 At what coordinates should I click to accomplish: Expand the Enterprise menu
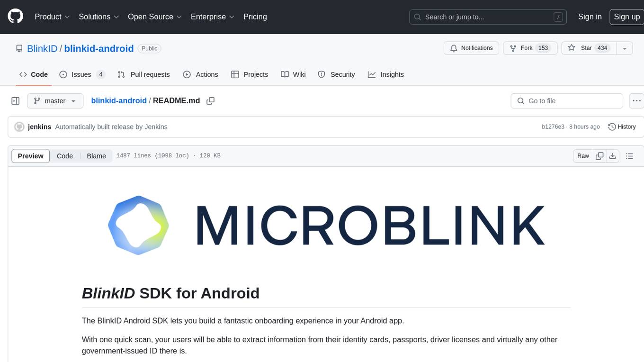point(213,17)
